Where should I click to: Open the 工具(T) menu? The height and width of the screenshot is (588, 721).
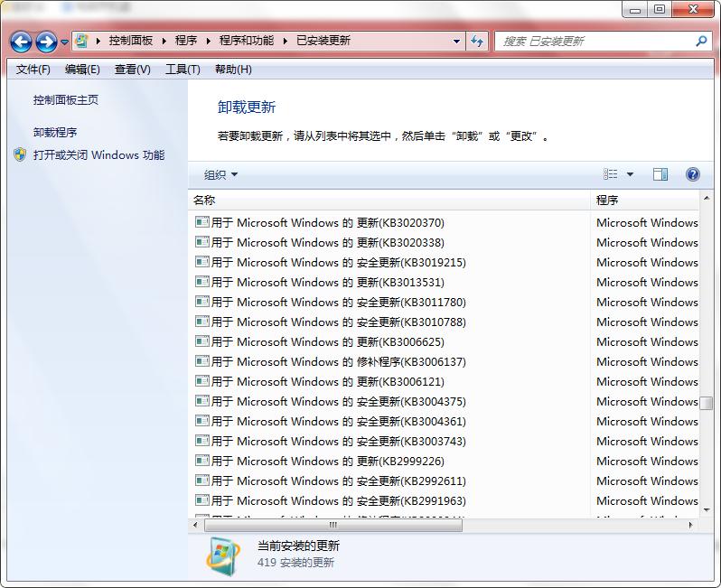[x=183, y=70]
